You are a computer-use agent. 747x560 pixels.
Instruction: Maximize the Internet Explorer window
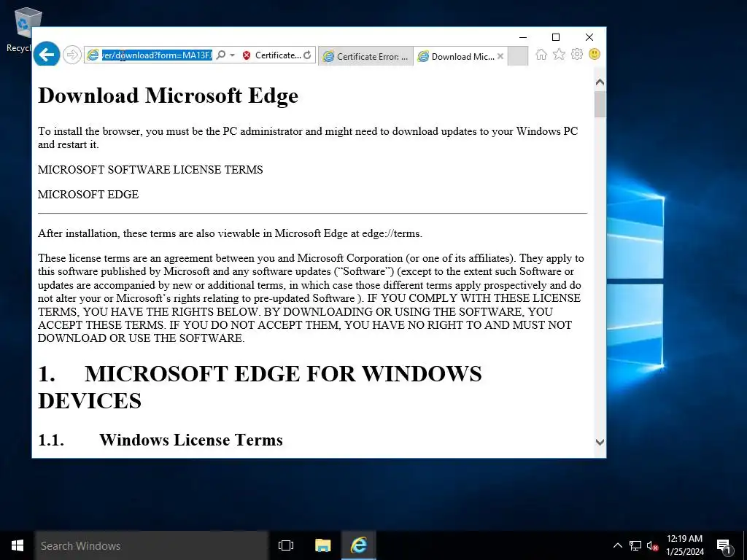click(555, 37)
